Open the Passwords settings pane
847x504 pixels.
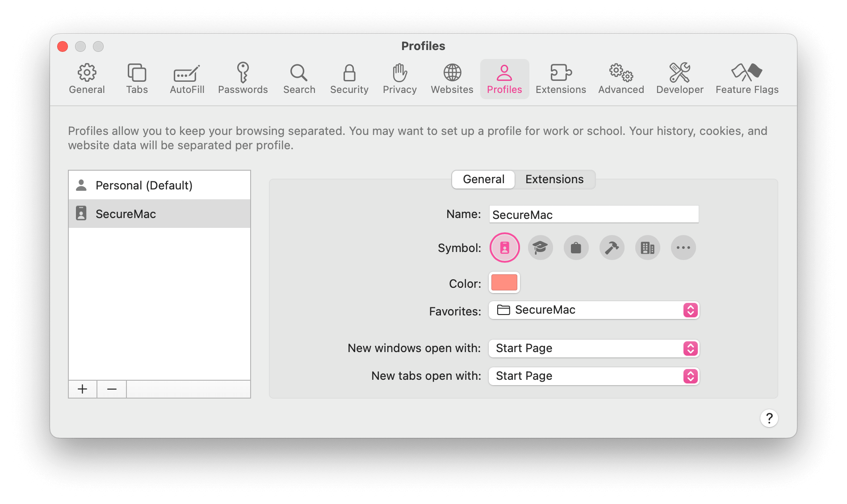243,79
